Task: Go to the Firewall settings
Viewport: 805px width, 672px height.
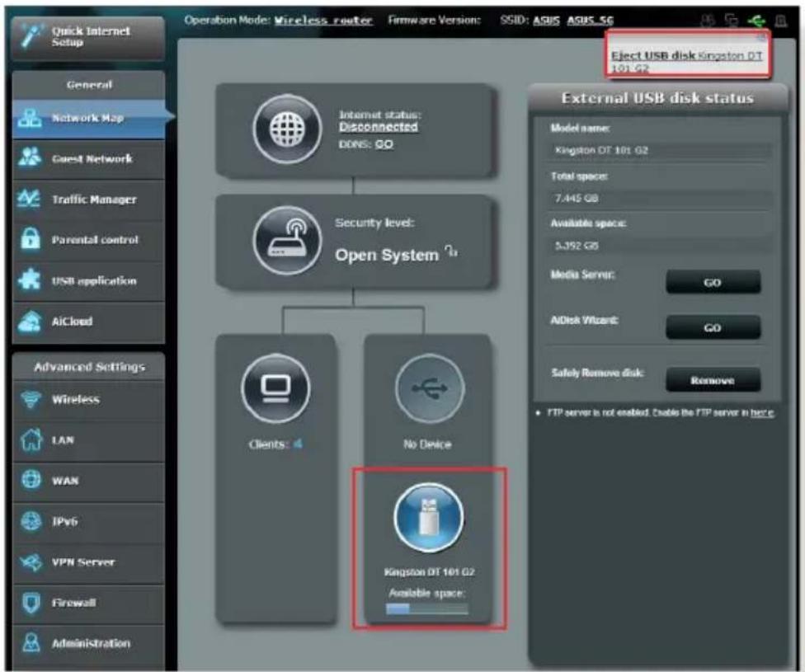Action: coord(88,603)
